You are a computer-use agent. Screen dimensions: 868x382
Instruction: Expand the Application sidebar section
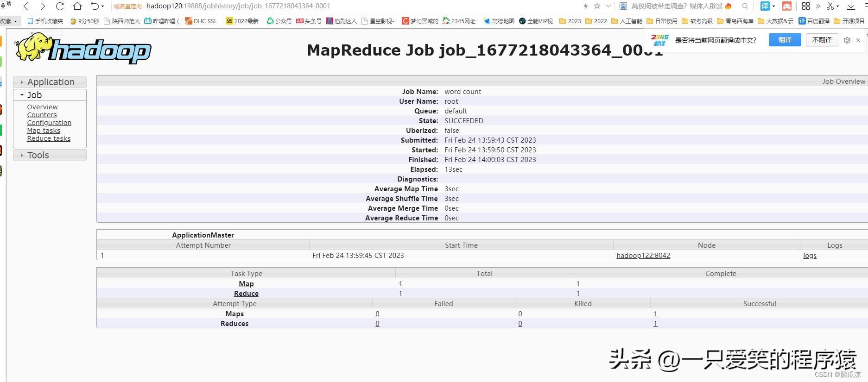coord(50,82)
